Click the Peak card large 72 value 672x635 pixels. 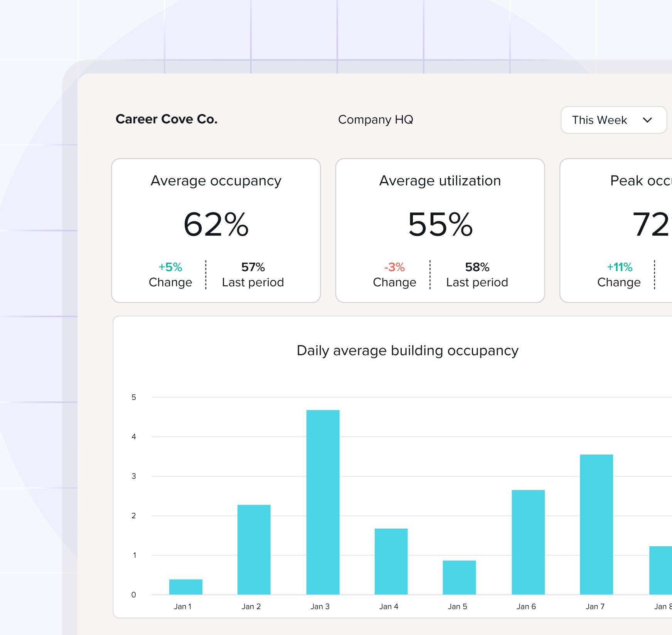tap(652, 224)
